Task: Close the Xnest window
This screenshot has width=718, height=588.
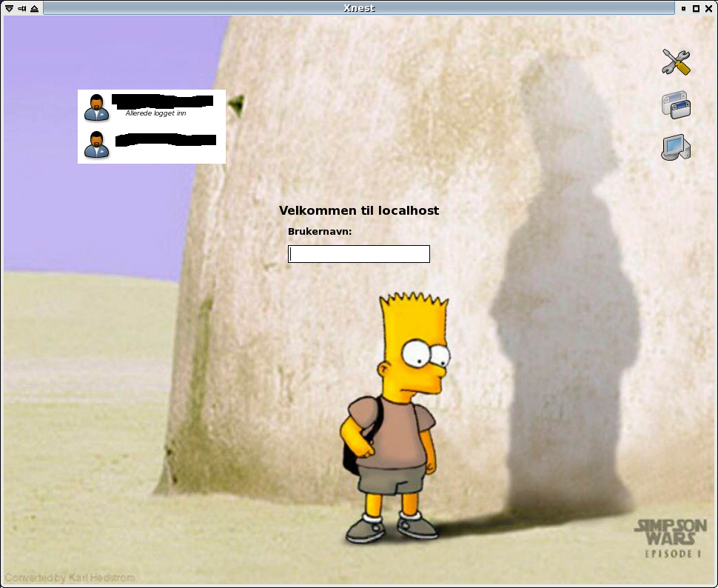Action: [x=708, y=8]
